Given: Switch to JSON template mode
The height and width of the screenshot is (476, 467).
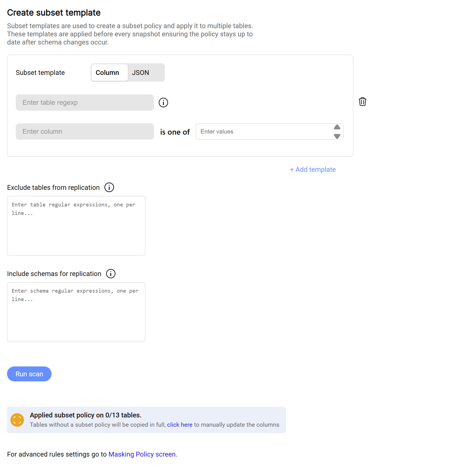Looking at the screenshot, I should 140,73.
